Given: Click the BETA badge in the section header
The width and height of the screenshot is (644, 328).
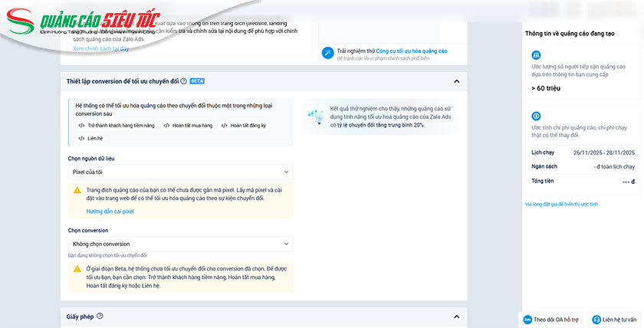Looking at the screenshot, I should point(196,80).
